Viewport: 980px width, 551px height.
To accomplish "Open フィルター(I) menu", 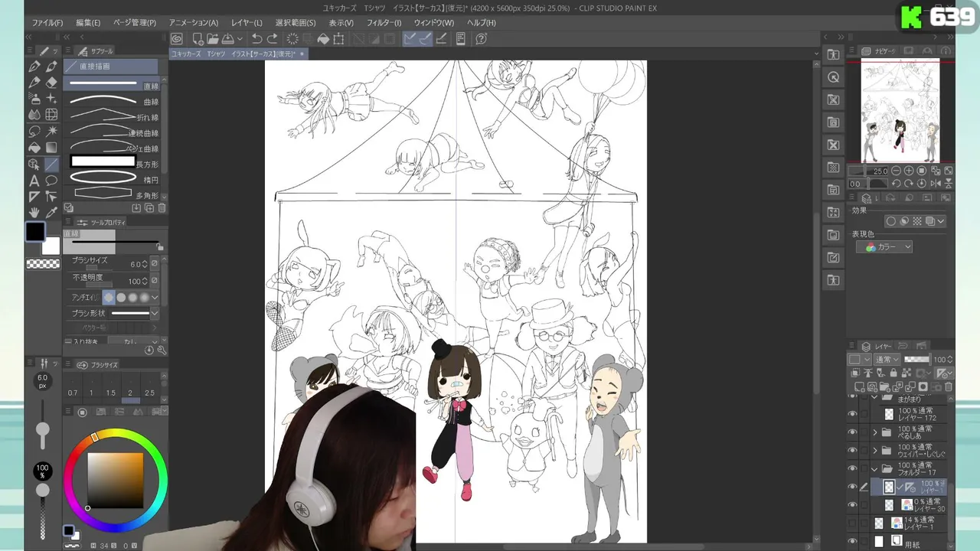I will [384, 23].
